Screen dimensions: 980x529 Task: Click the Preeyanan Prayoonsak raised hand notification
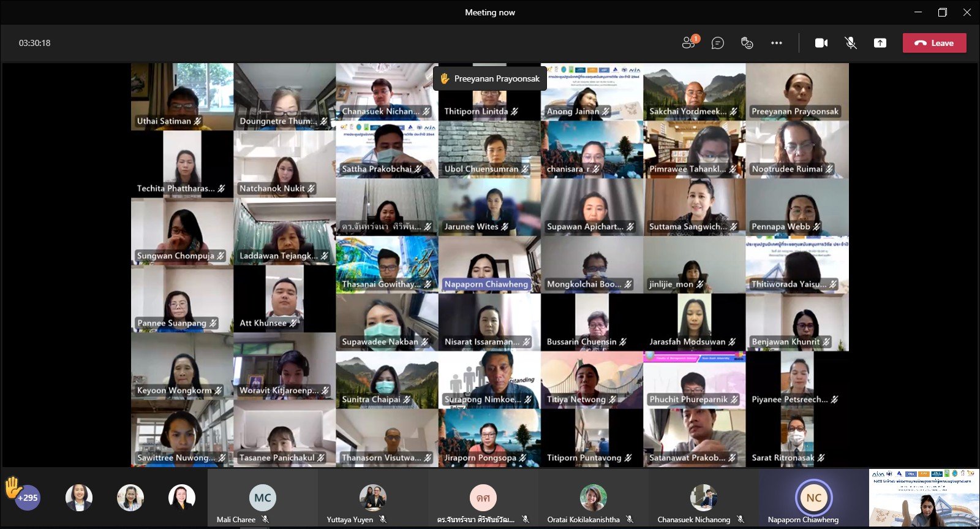(490, 78)
